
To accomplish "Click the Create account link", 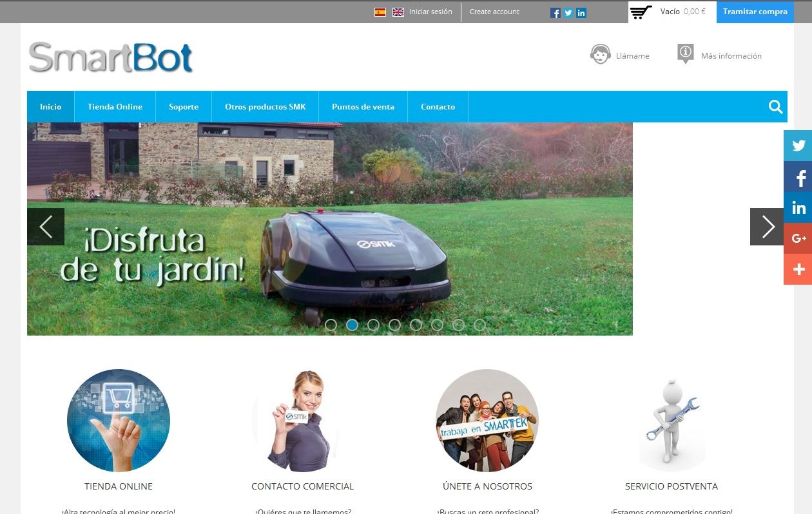I will click(494, 12).
